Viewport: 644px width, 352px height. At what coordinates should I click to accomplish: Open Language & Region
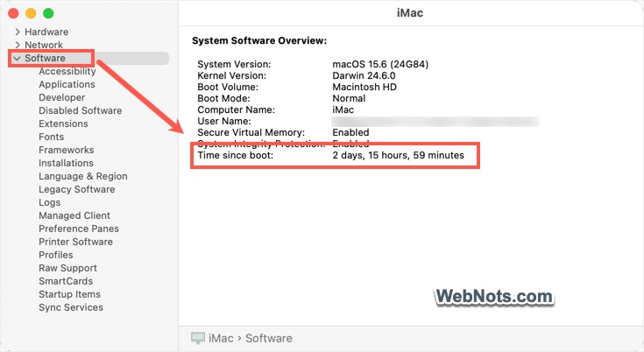(83, 176)
